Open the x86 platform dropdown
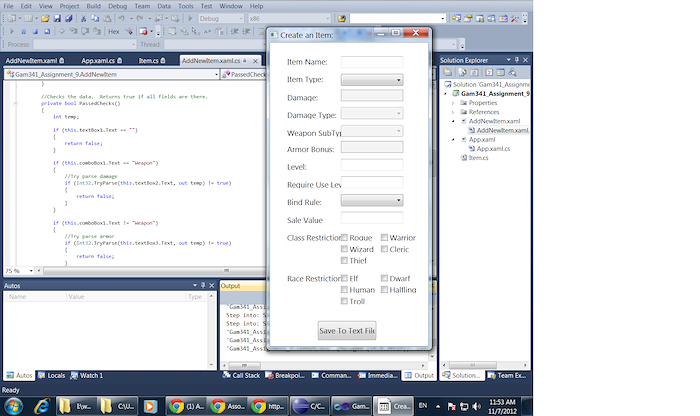The width and height of the screenshot is (700, 416). (289, 19)
